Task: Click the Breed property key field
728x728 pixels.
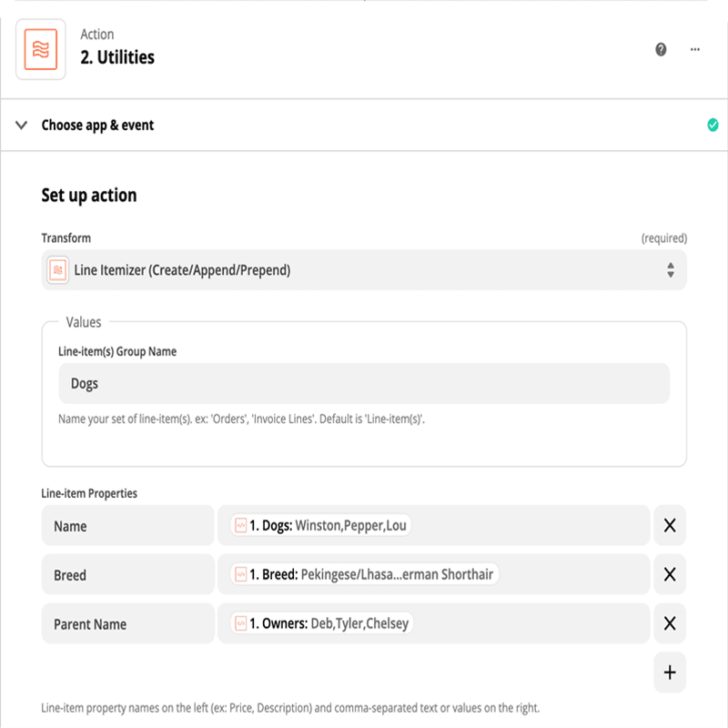Action: point(127,575)
